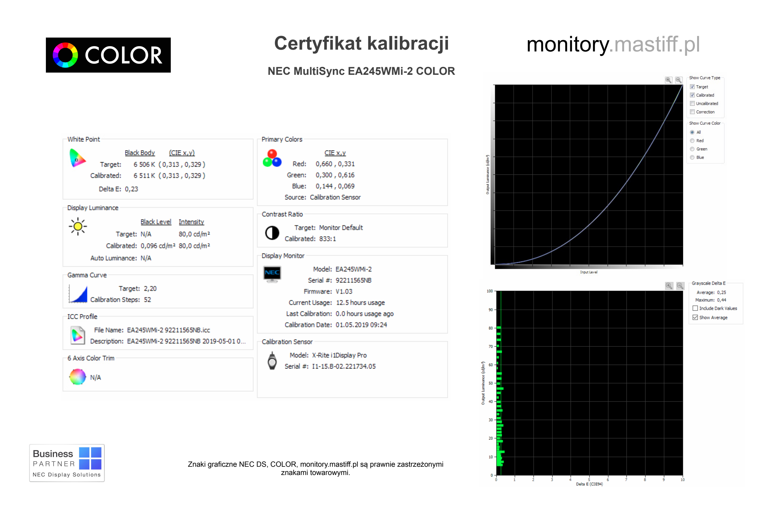Enable the Correction curve checkbox
Image resolution: width=757 pixels, height=532 pixels.
692,112
